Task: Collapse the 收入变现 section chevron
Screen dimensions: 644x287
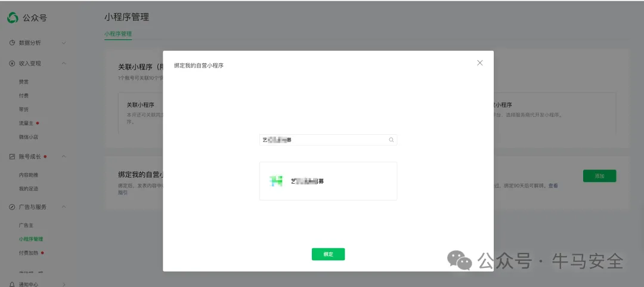Action: 64,63
